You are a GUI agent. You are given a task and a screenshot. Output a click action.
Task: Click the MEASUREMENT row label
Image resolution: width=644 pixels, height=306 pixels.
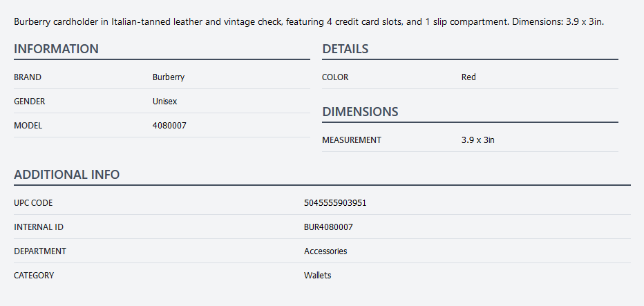click(x=351, y=140)
